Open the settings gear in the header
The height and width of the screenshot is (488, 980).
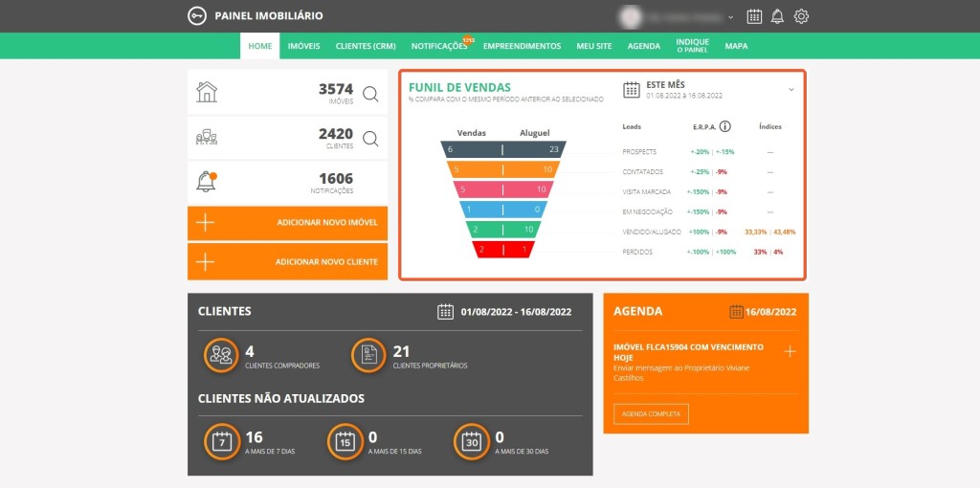click(801, 16)
